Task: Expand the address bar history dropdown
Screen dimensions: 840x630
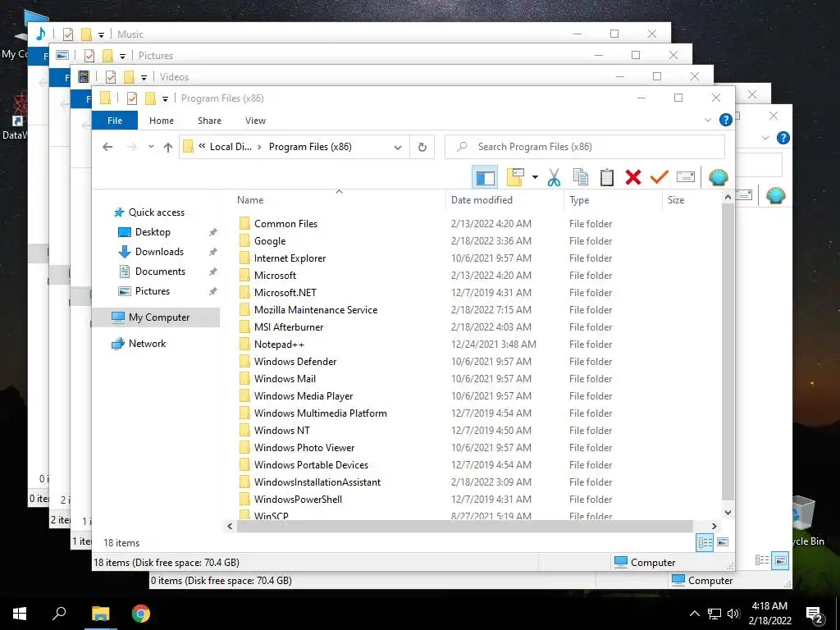Action: [398, 148]
